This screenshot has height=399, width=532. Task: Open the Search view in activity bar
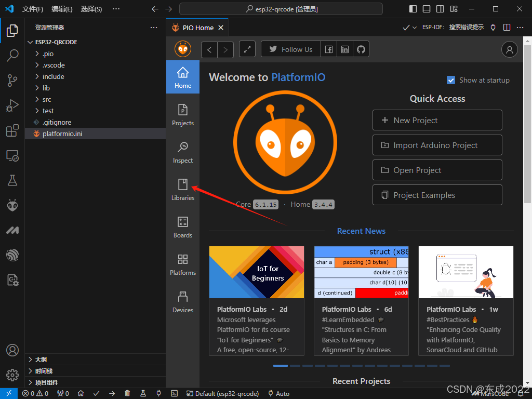coord(12,55)
